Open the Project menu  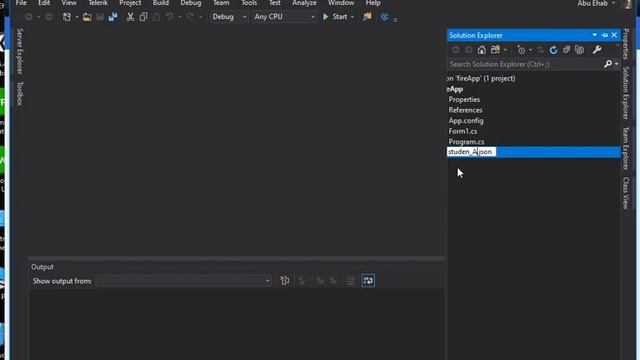130,3
